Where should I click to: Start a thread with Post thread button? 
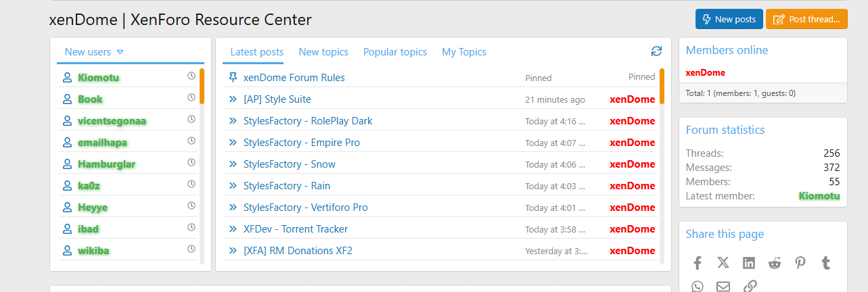(806, 19)
